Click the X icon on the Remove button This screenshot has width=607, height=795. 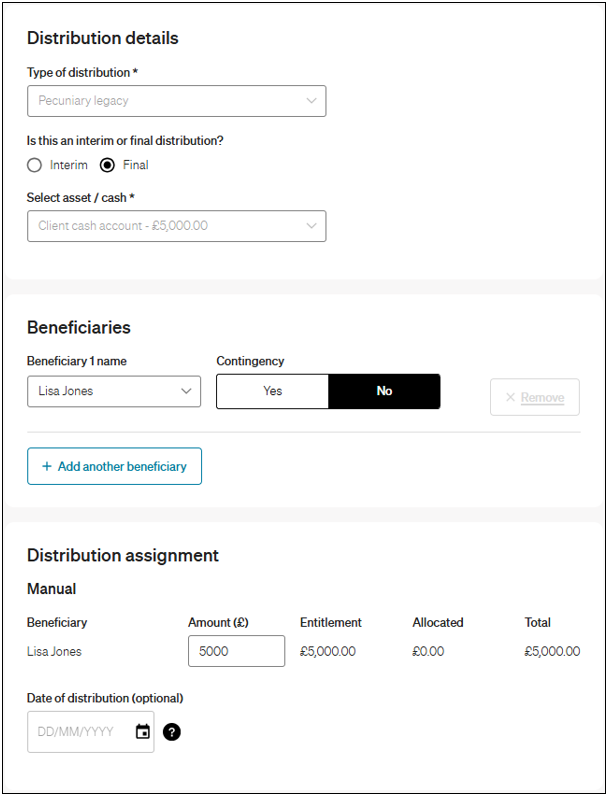click(510, 398)
